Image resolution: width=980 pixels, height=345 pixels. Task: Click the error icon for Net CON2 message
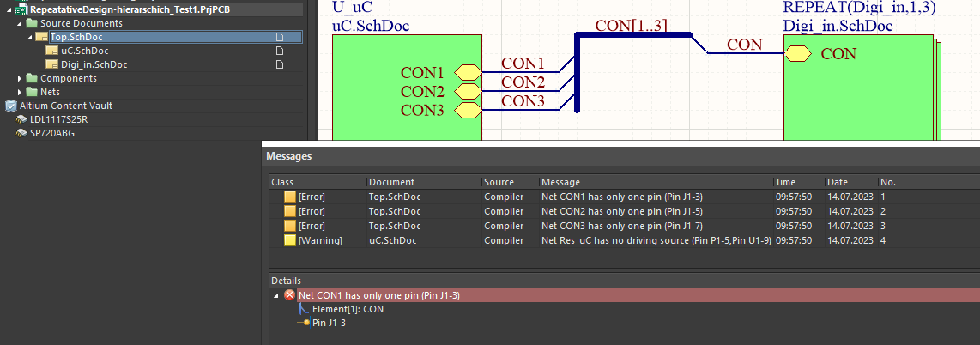point(289,211)
